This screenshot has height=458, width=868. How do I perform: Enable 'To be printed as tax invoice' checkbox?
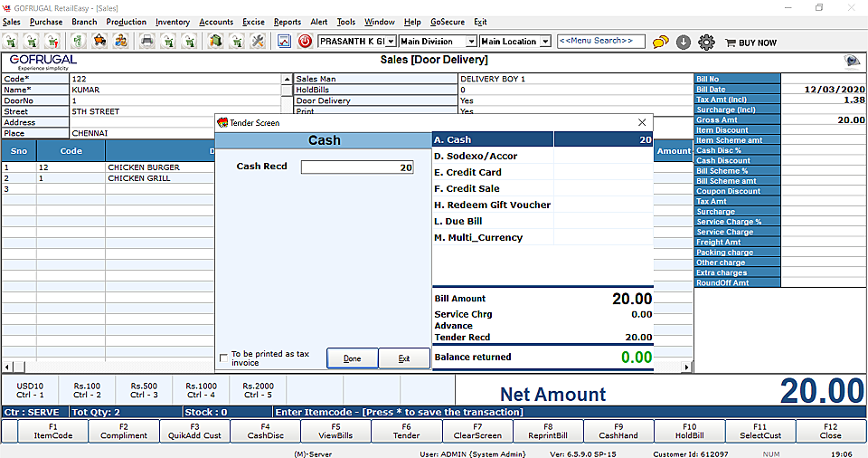pos(223,358)
